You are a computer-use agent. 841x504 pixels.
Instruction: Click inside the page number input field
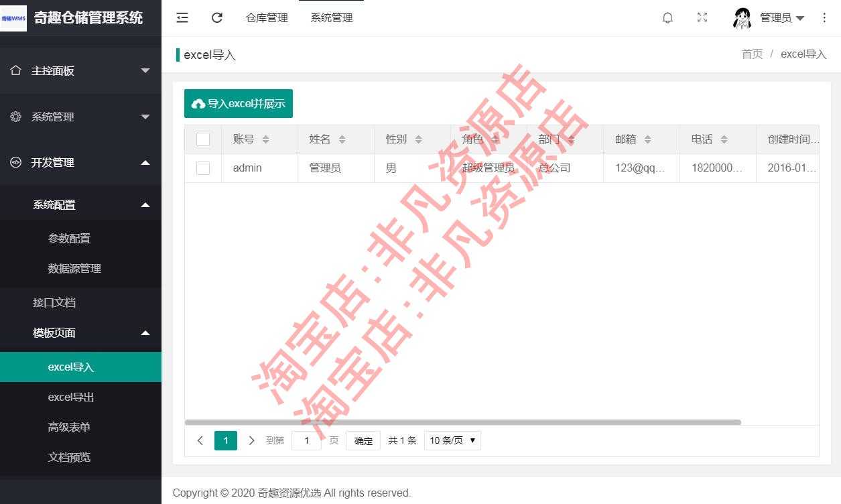pos(306,440)
